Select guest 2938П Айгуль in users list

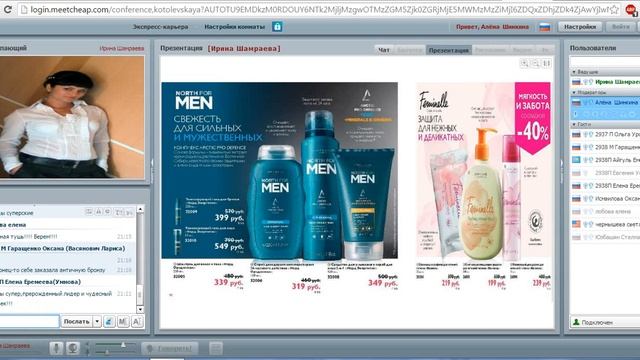[605, 160]
